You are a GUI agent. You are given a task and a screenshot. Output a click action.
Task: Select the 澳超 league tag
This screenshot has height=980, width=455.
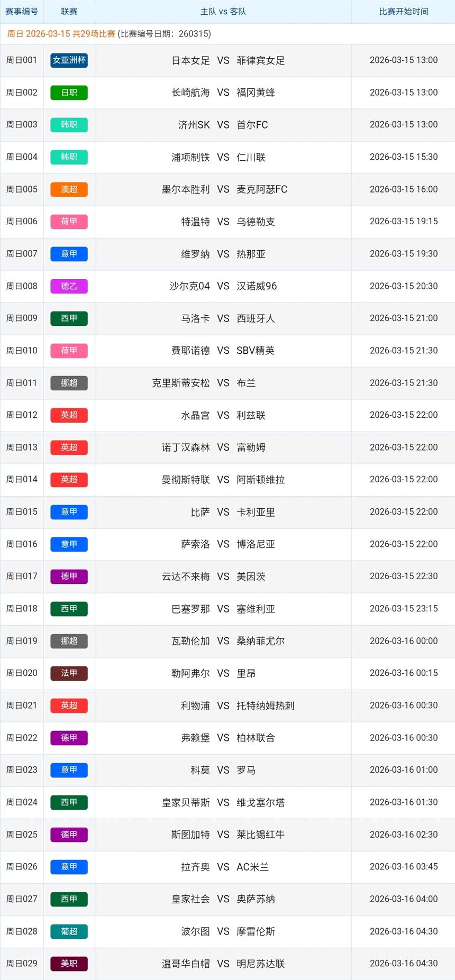coord(69,189)
